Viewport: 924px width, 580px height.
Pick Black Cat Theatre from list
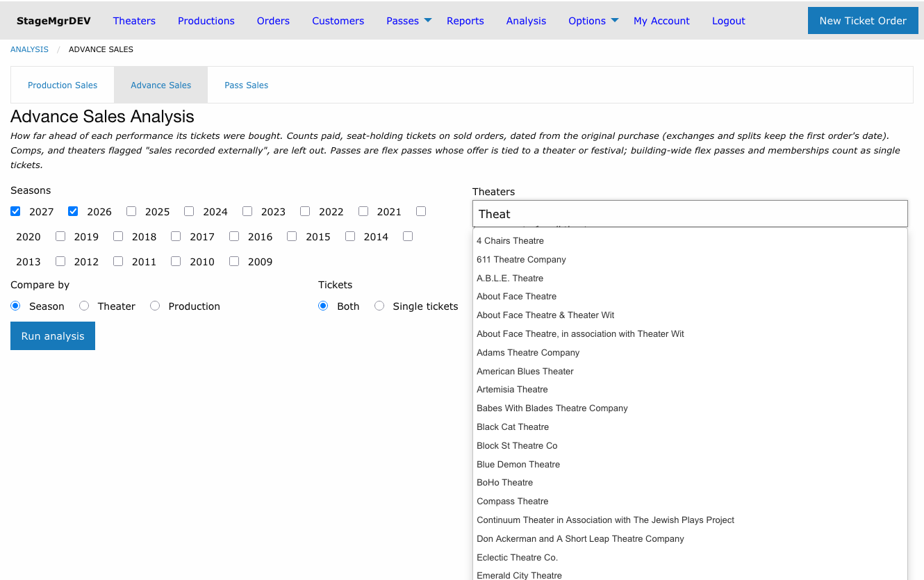click(x=690, y=427)
